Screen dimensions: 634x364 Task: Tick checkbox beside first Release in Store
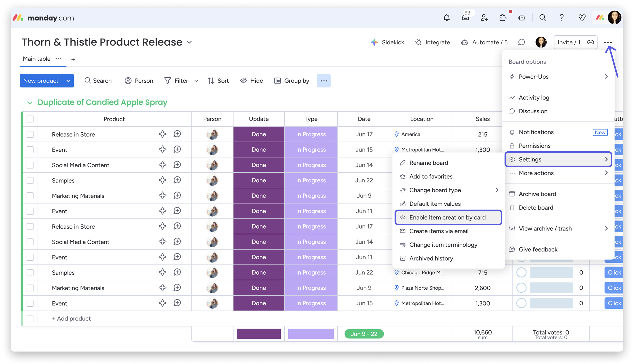[x=30, y=134]
